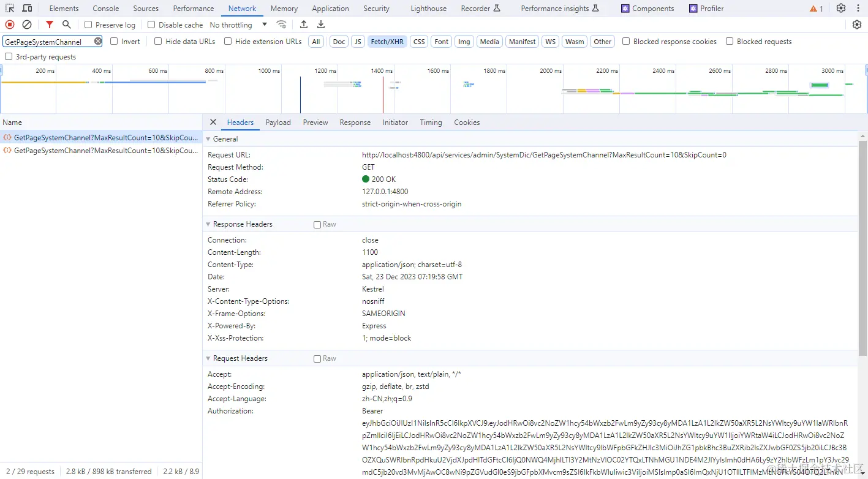
Task: Open the React Profiler panel
Action: 706,9
